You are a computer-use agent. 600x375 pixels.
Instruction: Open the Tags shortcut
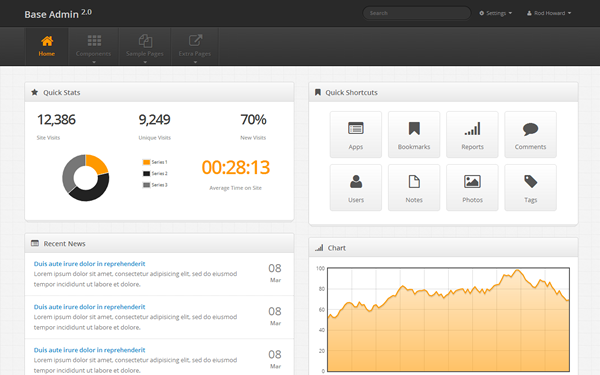point(530,188)
